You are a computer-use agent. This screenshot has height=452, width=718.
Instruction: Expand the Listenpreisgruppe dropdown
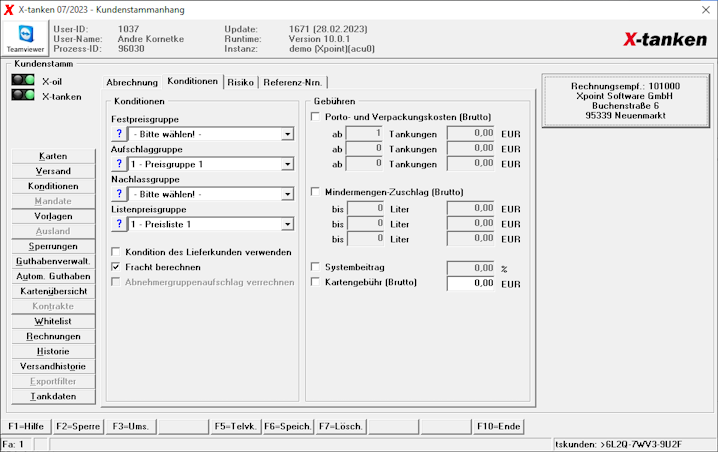click(287, 224)
